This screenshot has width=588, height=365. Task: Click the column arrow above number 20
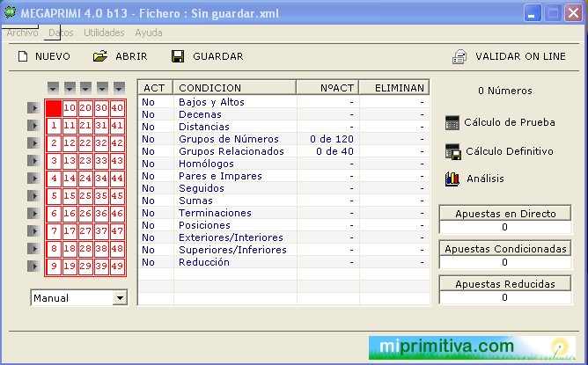(x=85, y=88)
